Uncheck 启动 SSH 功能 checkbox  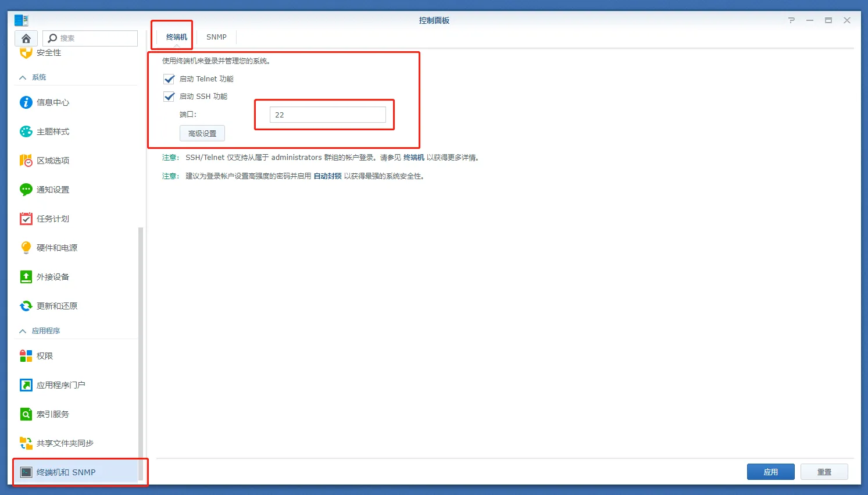[x=169, y=97]
